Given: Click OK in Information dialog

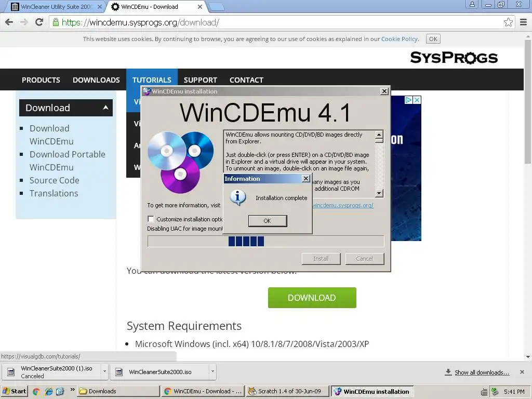Looking at the screenshot, I should tap(268, 221).
